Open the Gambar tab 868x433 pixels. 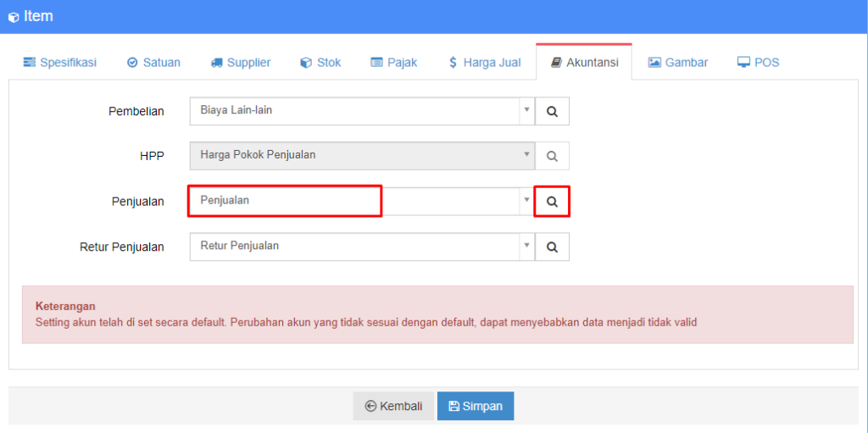coord(678,62)
